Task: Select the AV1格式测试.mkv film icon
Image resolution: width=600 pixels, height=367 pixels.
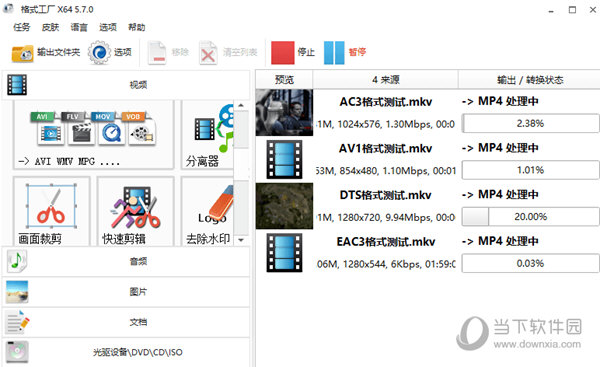Action: (284, 159)
